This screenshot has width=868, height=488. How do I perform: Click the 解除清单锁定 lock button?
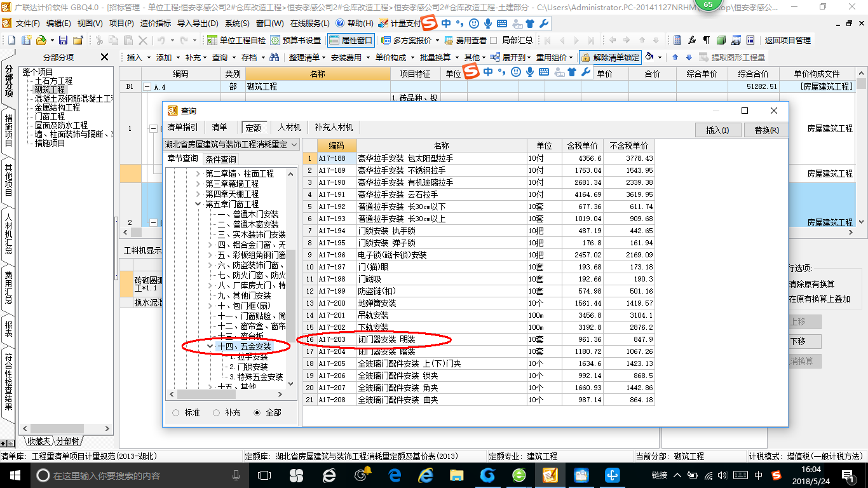pyautogui.click(x=610, y=57)
